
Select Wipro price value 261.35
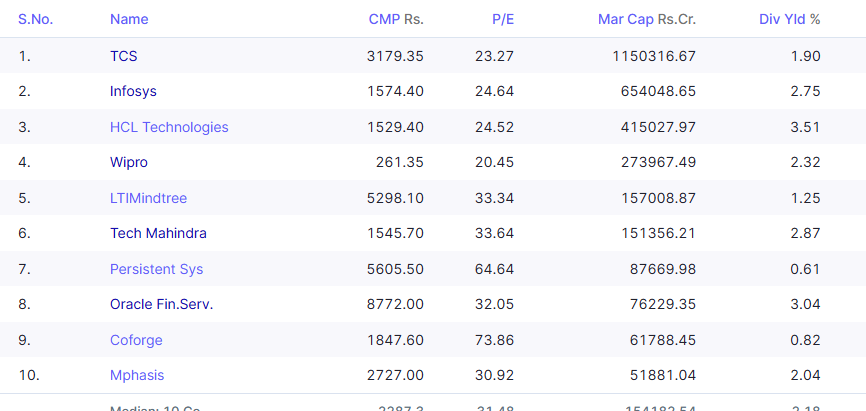400,162
